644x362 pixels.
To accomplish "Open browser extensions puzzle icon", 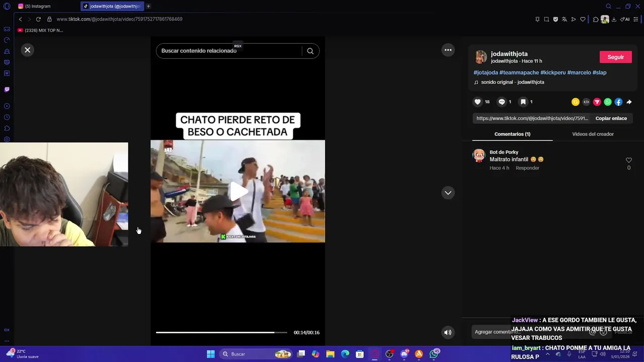I will point(596,19).
